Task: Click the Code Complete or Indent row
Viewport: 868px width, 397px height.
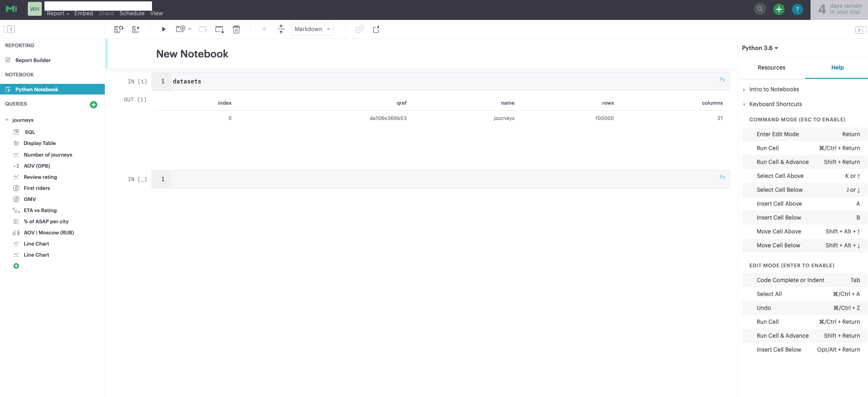Action: [x=805, y=280]
